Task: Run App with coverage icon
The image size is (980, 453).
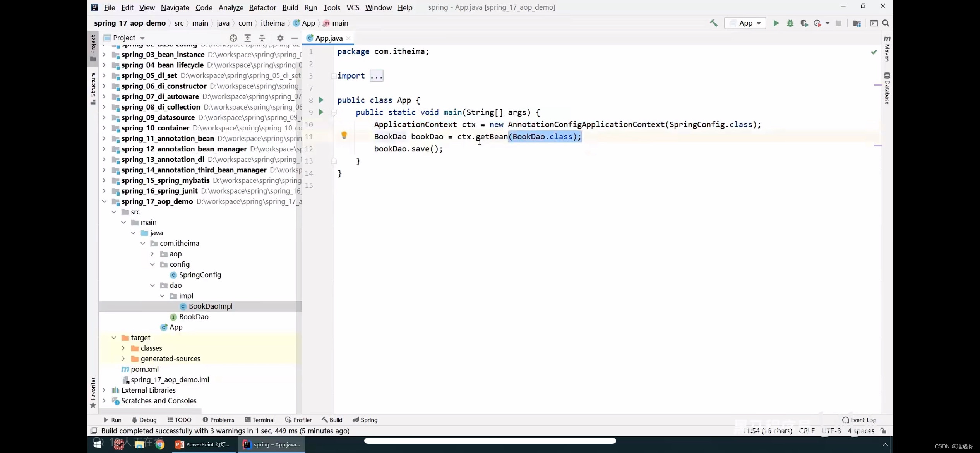Action: click(804, 23)
